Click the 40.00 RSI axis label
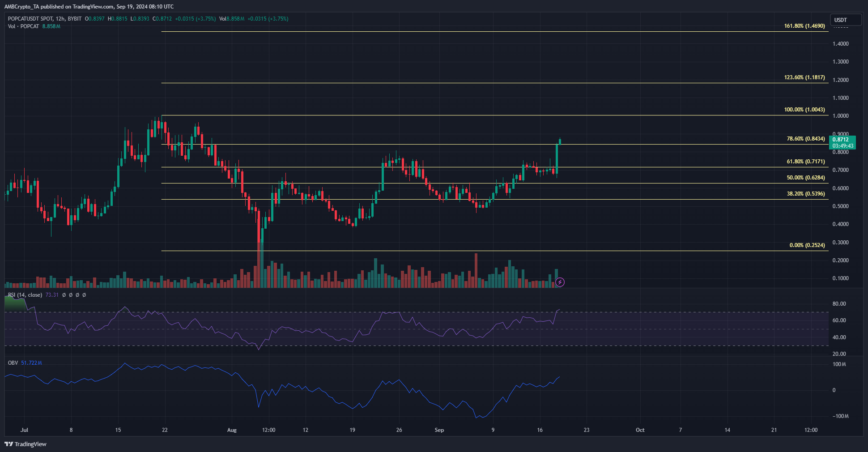868x452 pixels. click(839, 337)
